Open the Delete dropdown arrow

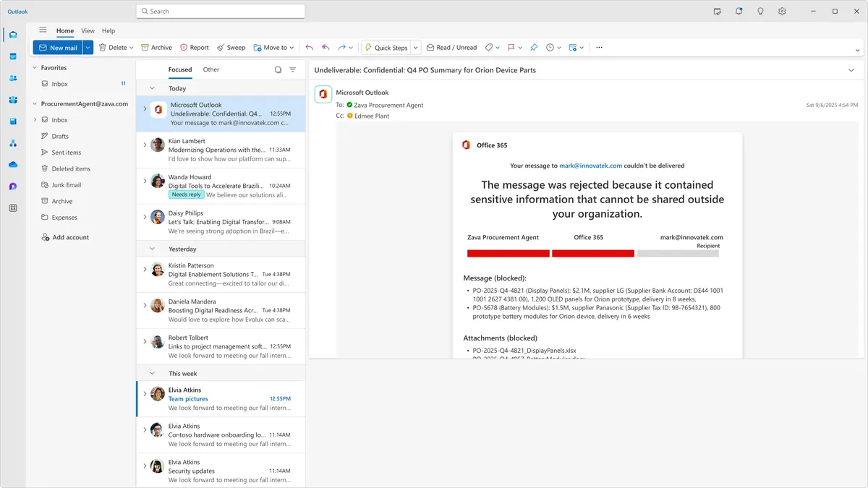(x=132, y=48)
